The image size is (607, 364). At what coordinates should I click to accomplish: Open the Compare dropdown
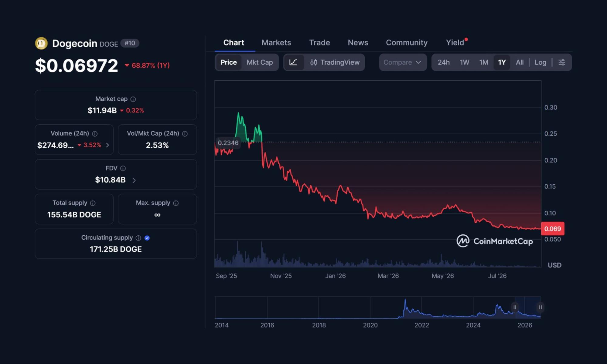[x=403, y=62]
